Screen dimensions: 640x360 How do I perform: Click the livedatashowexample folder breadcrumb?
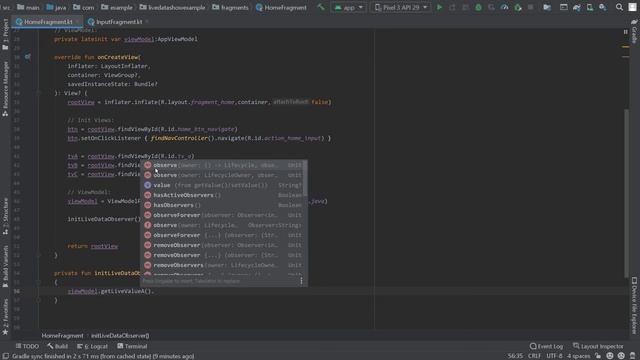[x=172, y=7]
